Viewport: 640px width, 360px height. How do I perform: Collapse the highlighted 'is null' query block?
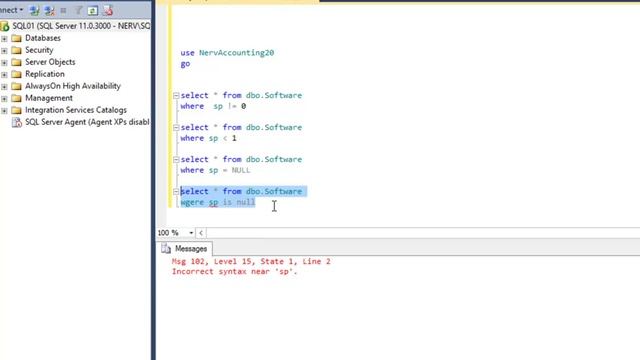[176, 191]
